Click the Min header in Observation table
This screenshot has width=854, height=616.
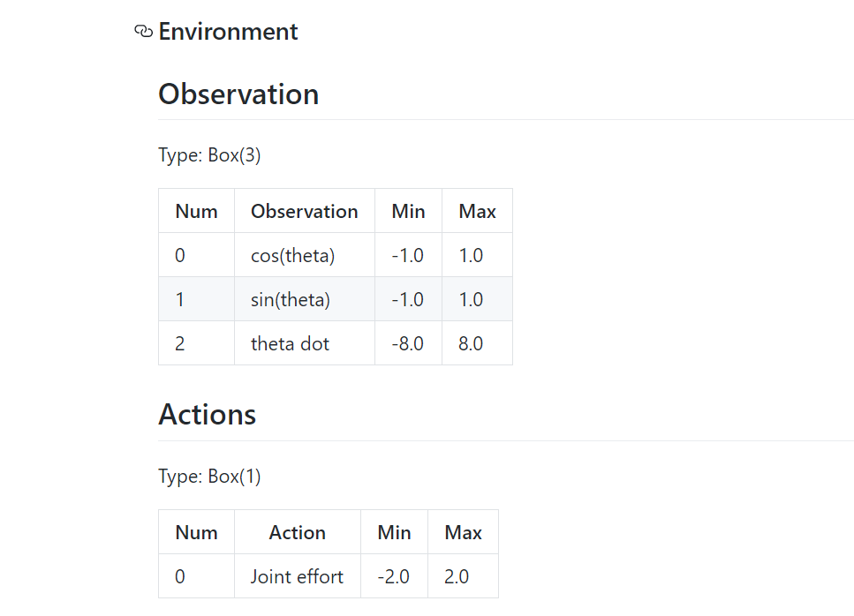point(409,211)
